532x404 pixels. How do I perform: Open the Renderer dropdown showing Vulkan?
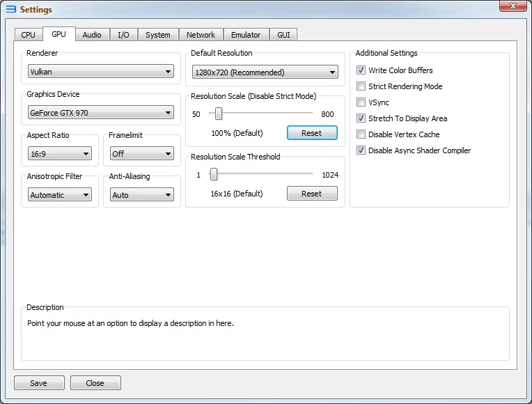(101, 72)
